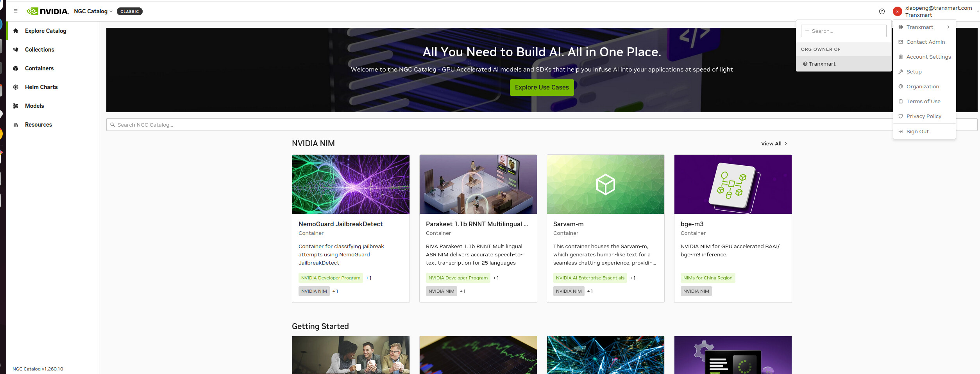Select Tranxmart under Org Owner Of
The width and height of the screenshot is (980, 374).
[x=844, y=64]
